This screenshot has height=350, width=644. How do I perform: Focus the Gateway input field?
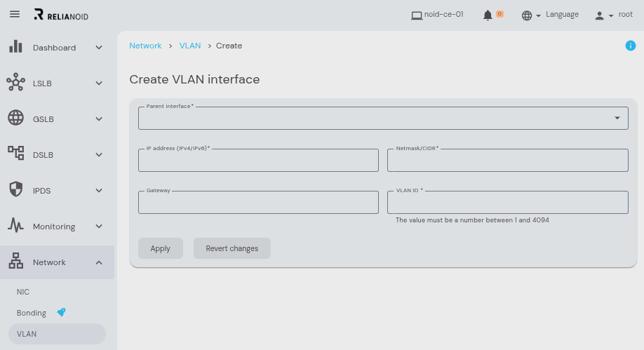[258, 202]
